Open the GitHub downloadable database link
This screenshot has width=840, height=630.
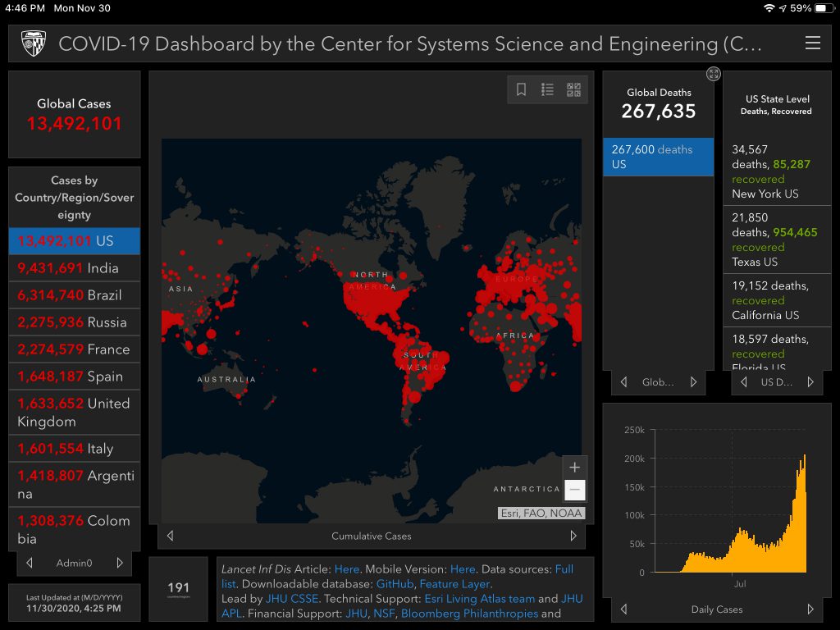click(x=395, y=584)
